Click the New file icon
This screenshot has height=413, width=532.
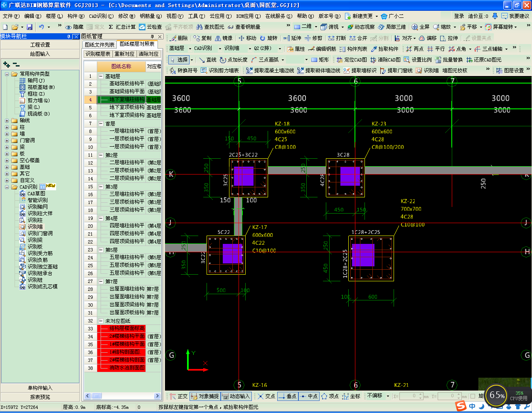(5, 27)
